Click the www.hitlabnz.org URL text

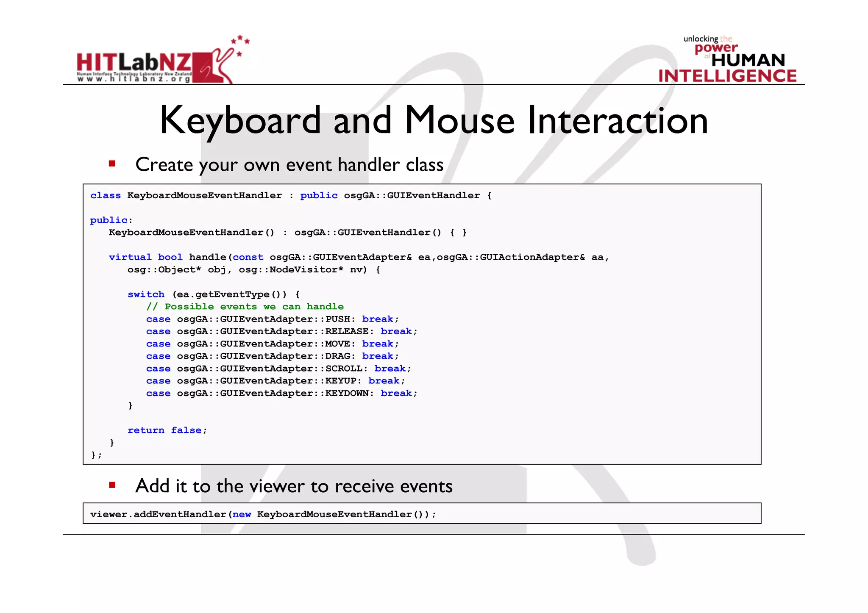134,79
